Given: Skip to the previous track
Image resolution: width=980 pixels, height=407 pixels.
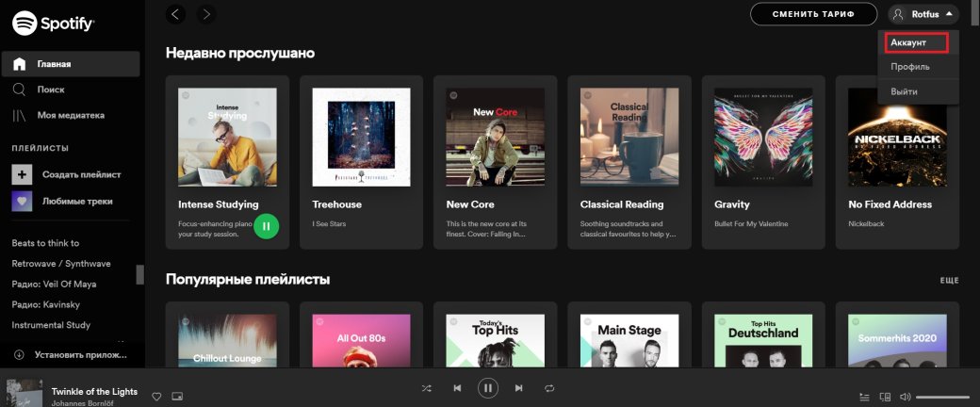Looking at the screenshot, I should 457,388.
